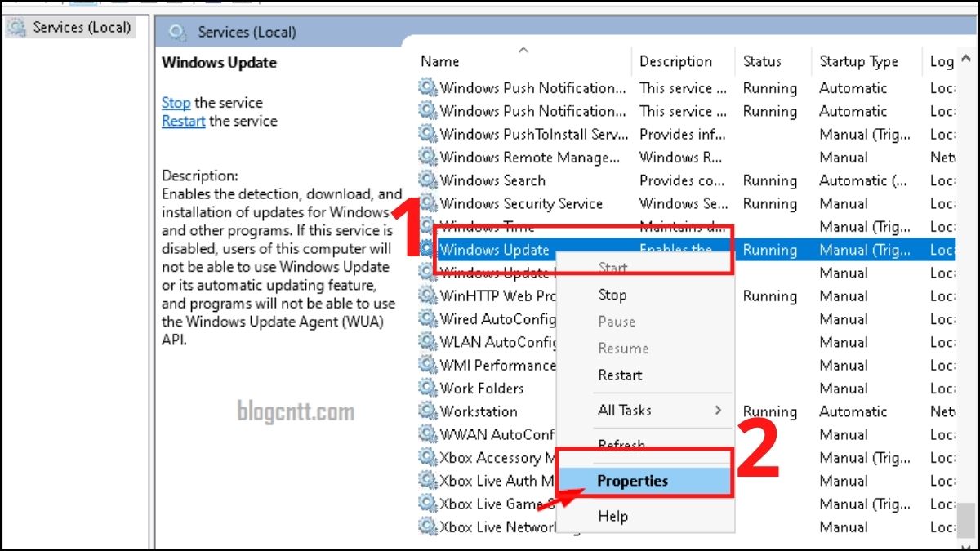The image size is (980, 551).
Task: Click gear icon beside Windows Security Service
Action: (428, 203)
